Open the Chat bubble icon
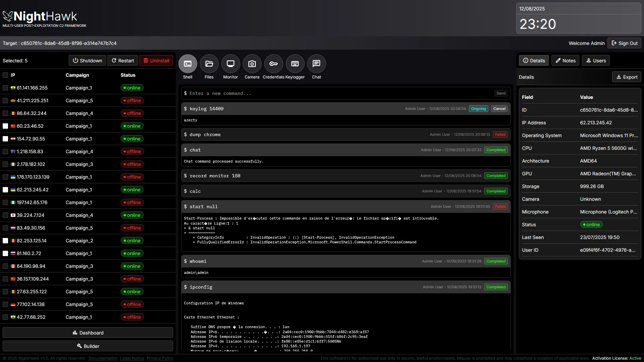 tap(316, 64)
